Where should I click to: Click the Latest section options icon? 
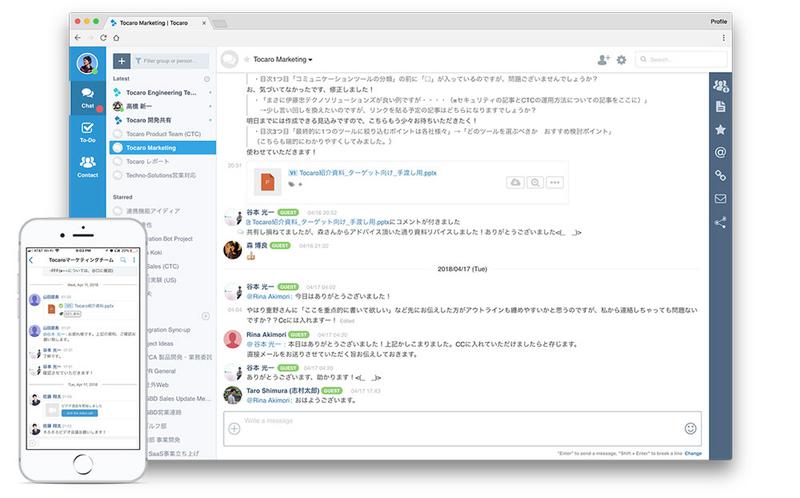click(207, 79)
